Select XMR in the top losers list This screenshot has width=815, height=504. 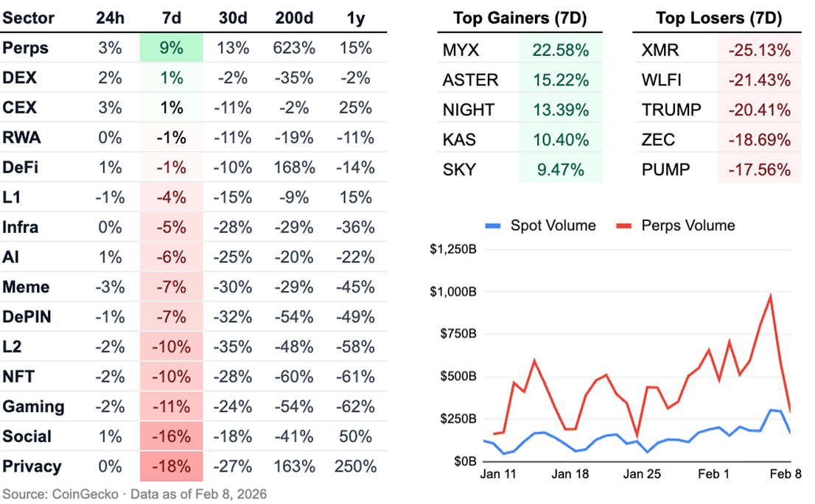coord(661,50)
